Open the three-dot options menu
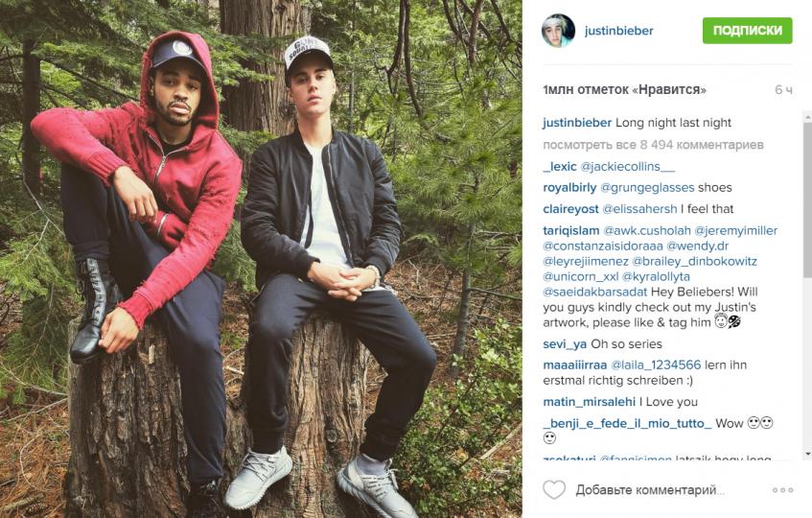 tap(782, 490)
